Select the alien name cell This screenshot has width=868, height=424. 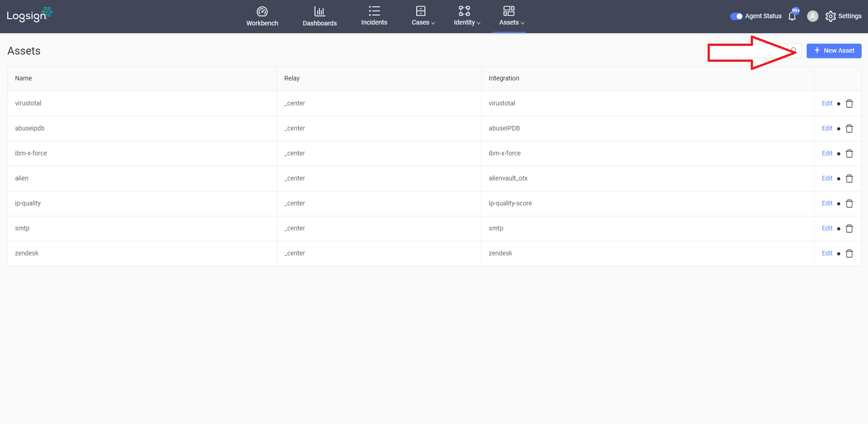[x=142, y=179]
